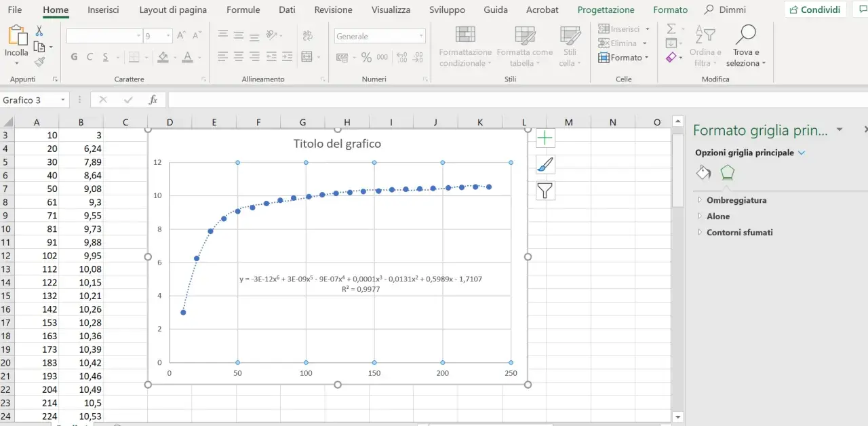This screenshot has height=426, width=868.
Task: Toggle underline S formatting
Action: pos(106,57)
